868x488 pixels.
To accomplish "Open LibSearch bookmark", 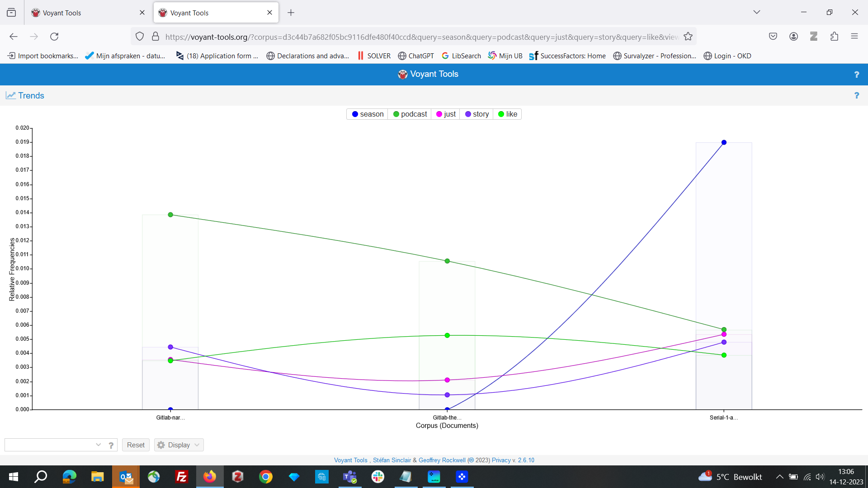I will point(461,56).
